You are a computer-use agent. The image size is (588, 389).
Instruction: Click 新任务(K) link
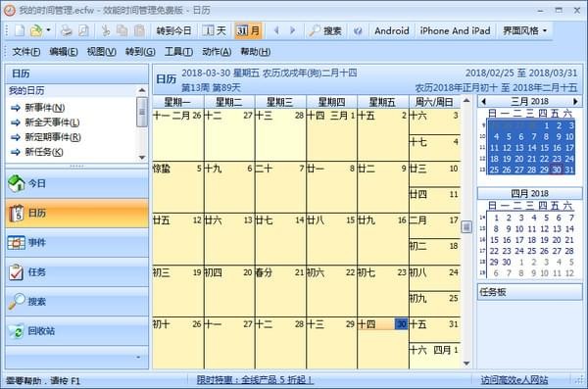click(x=44, y=152)
